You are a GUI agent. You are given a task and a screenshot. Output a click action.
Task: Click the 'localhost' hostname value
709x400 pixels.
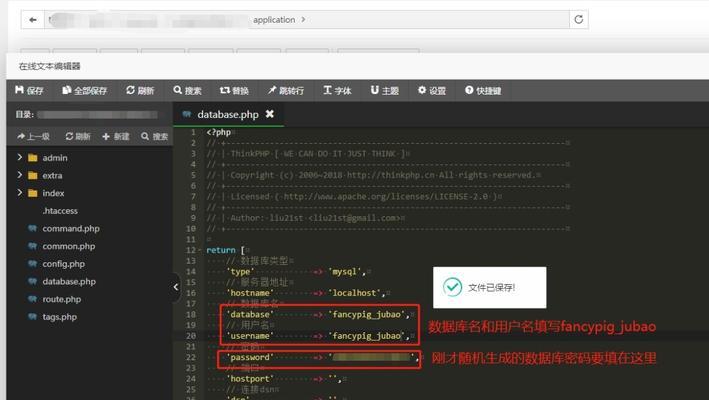355,293
